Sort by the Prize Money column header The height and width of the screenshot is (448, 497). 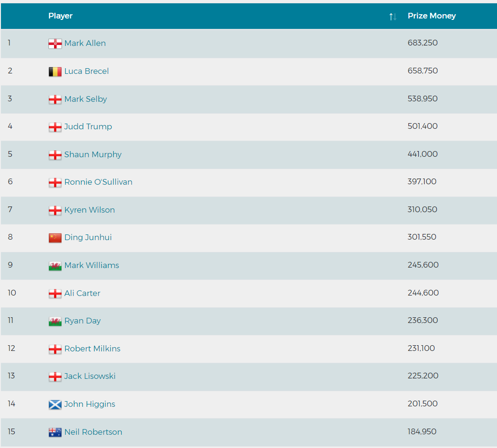pyautogui.click(x=432, y=16)
